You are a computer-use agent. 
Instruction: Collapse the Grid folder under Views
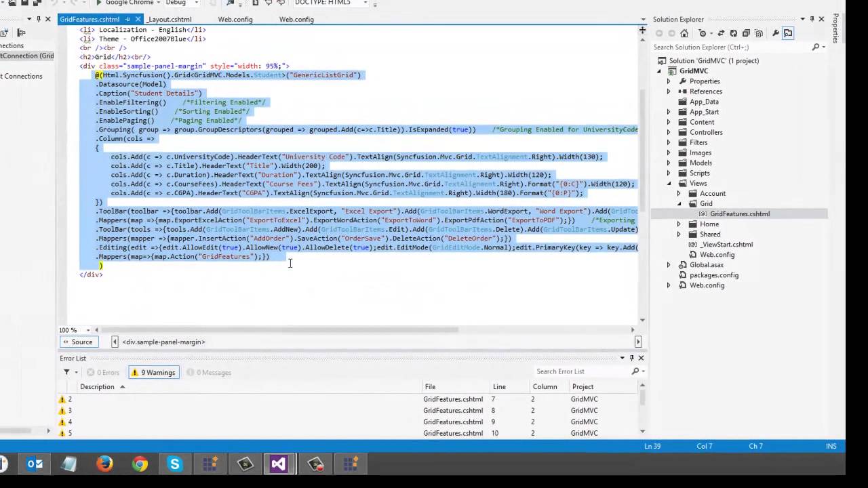coord(679,203)
